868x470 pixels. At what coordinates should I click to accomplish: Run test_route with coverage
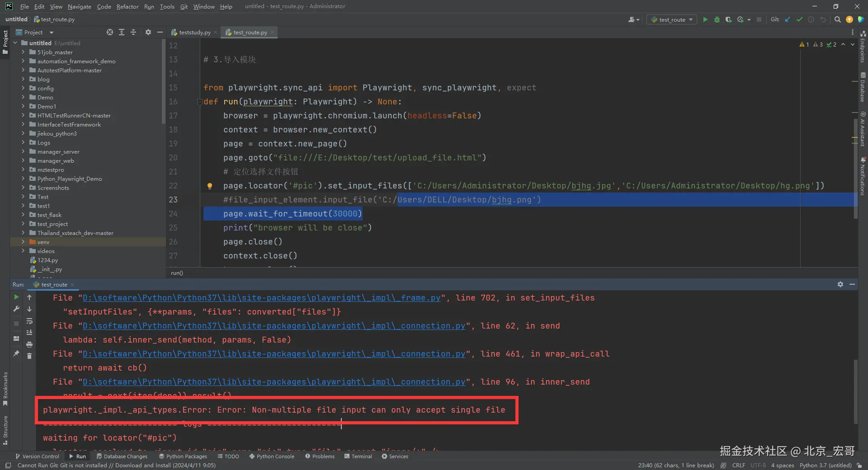click(728, 19)
